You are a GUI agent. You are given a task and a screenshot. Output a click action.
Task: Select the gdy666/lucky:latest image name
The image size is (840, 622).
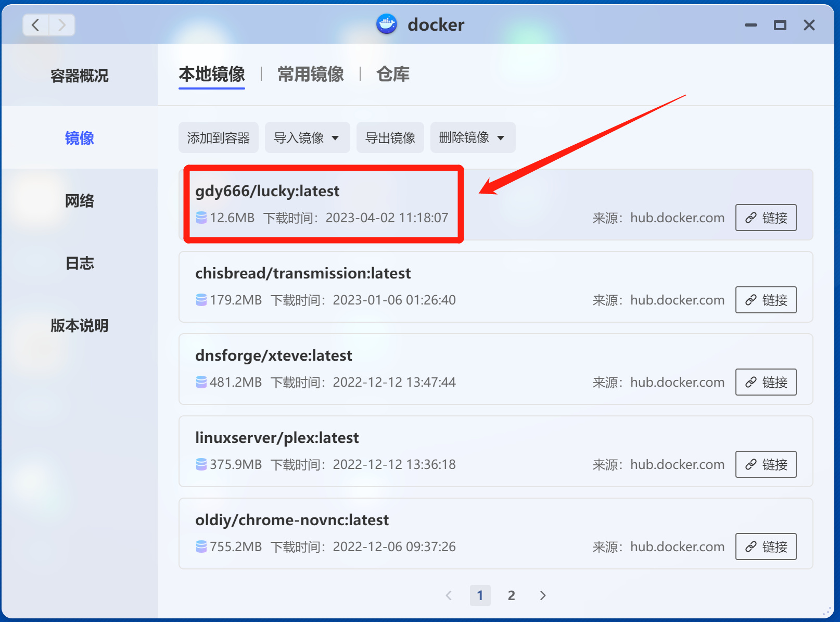[268, 192]
